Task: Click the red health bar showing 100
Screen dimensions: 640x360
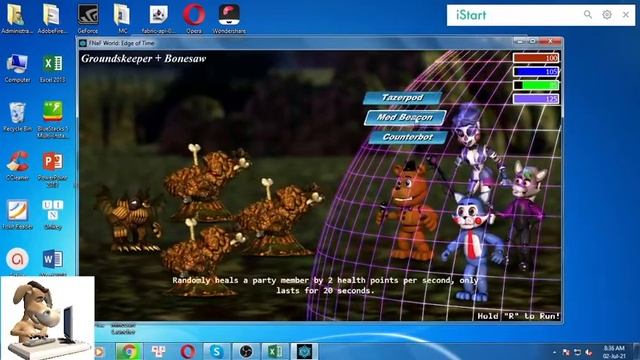Action: click(536, 58)
